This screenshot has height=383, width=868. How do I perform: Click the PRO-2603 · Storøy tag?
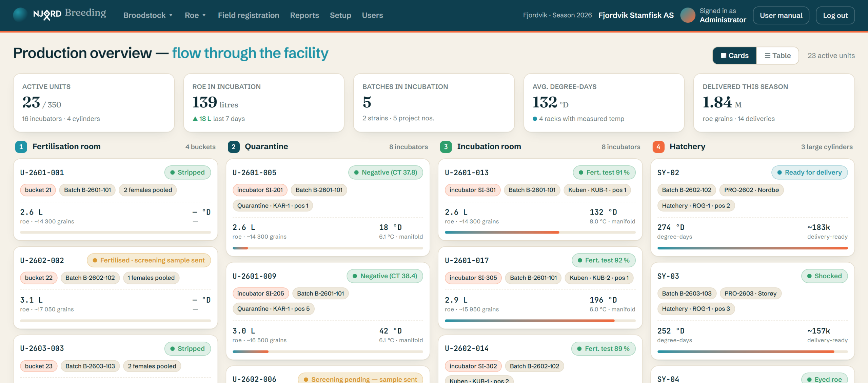[x=751, y=294]
